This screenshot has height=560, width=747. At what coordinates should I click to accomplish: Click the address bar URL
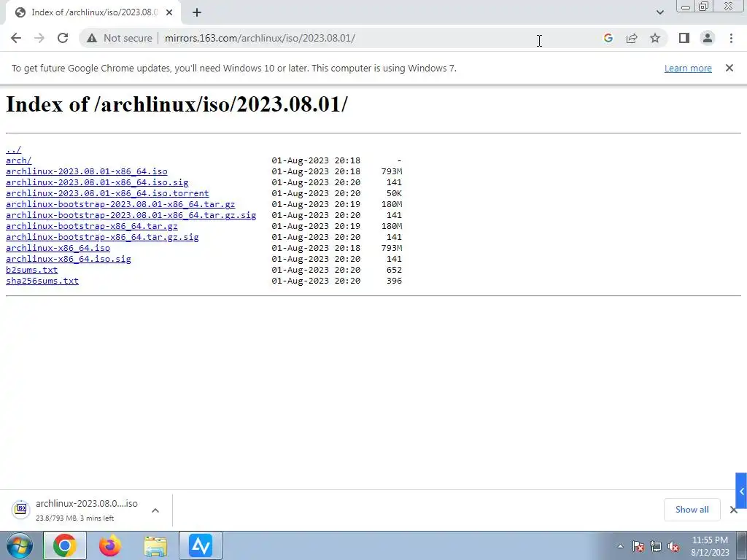pyautogui.click(x=260, y=38)
